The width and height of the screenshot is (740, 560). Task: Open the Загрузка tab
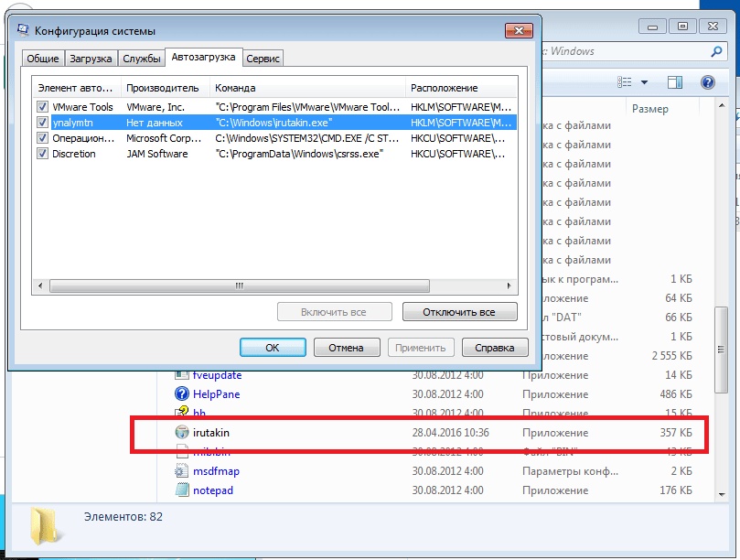(x=91, y=59)
